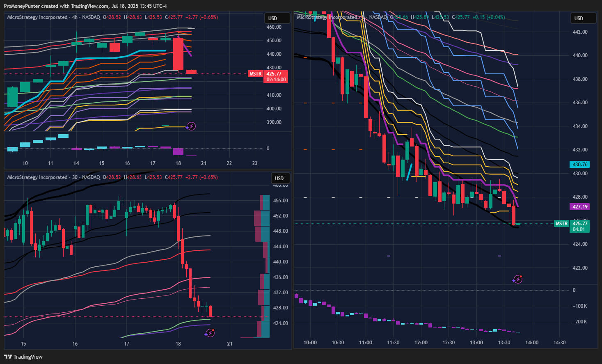Open the USD currency dropdown in right chart
Screen dimensions: 602x364
583,18
